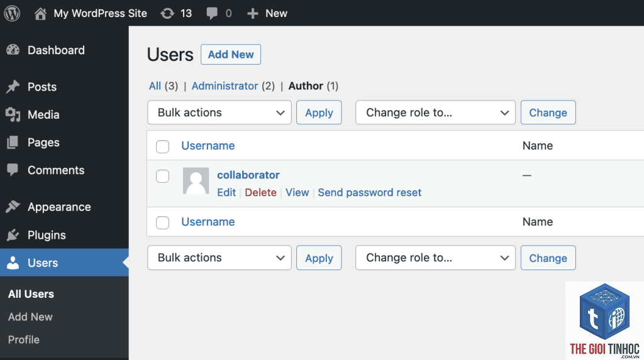This screenshot has width=644, height=360.
Task: Click the collaborator avatar image
Action: point(196,180)
